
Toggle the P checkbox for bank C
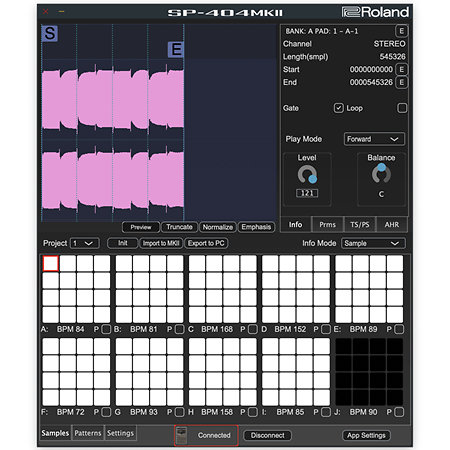(253, 329)
